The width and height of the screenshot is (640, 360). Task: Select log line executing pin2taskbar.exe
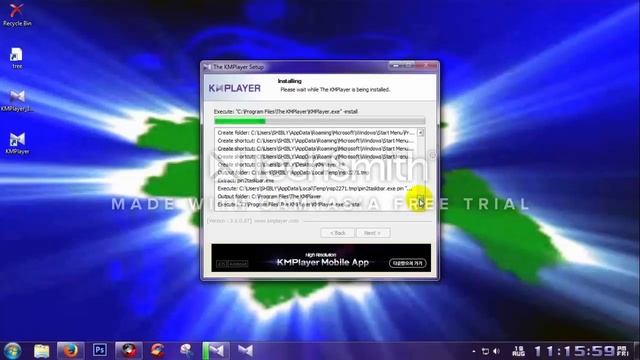(316, 188)
